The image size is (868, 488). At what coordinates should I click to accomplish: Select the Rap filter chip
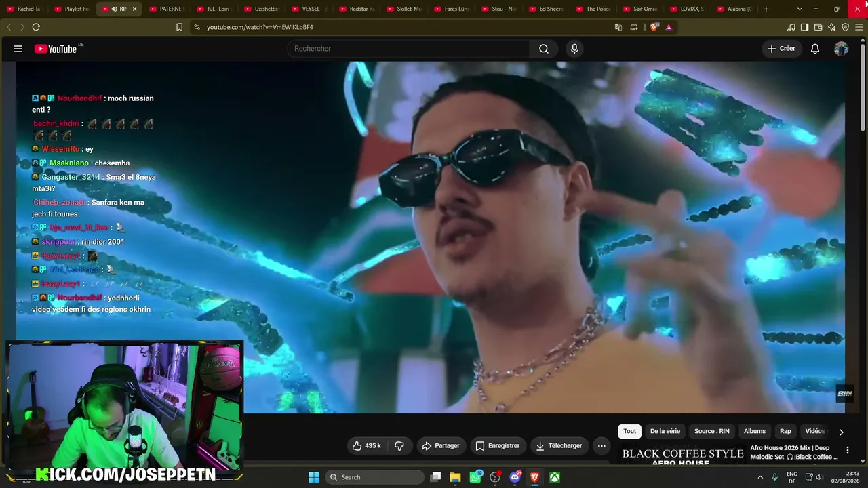click(785, 432)
